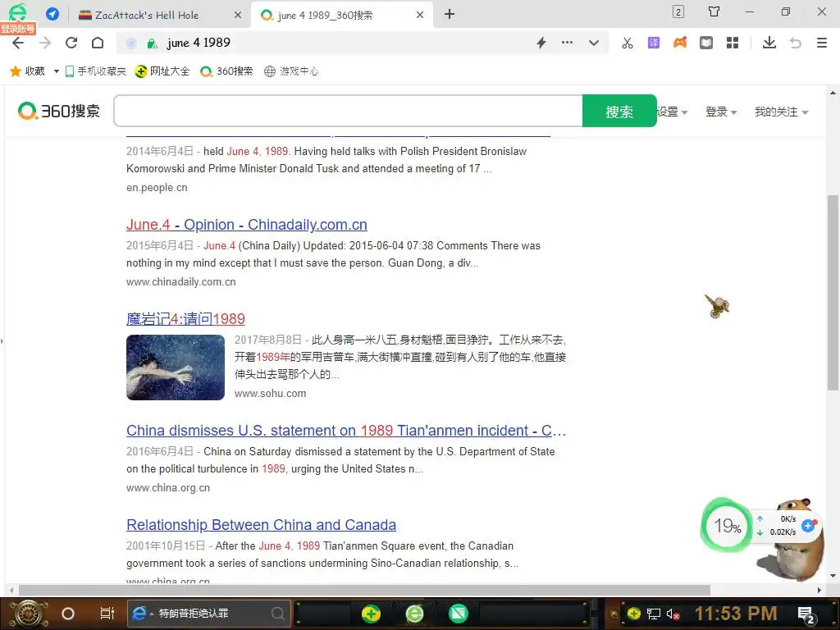Screen dimensions: 840x630
Task: Open the browser home page
Action: [x=98, y=43]
